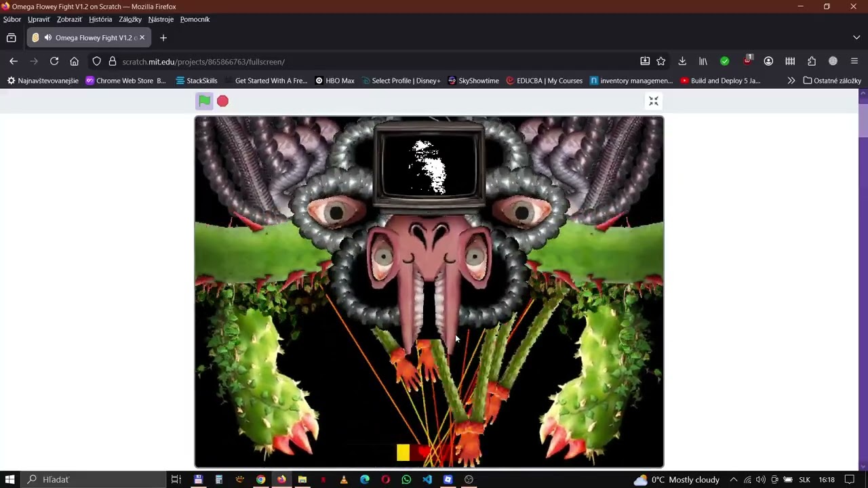Open the Pomocník menu
The height and width of the screenshot is (488, 868).
click(195, 19)
